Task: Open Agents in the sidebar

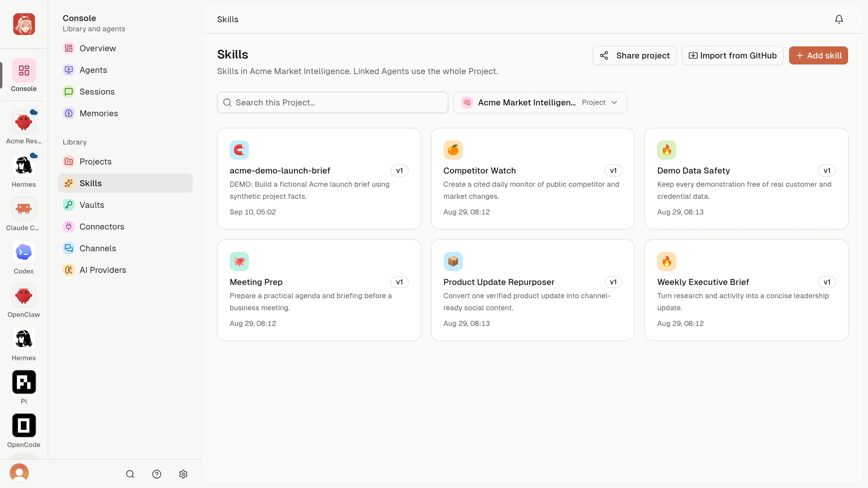Action: (125, 70)
